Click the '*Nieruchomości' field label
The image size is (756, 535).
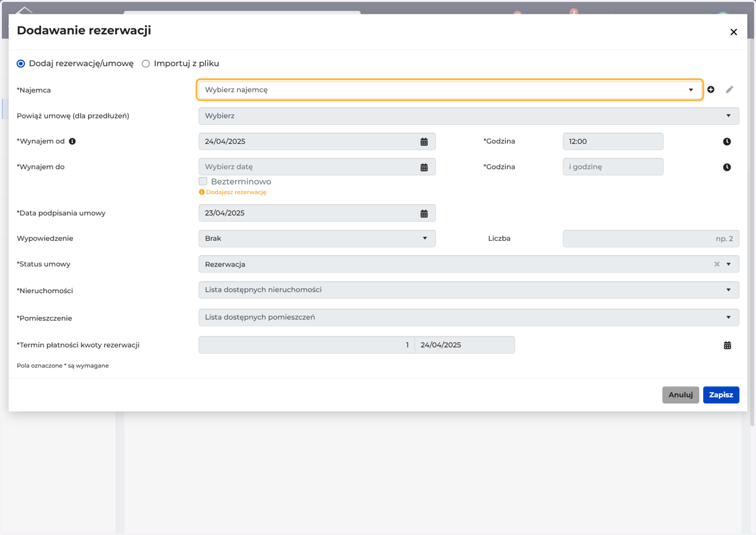click(45, 291)
